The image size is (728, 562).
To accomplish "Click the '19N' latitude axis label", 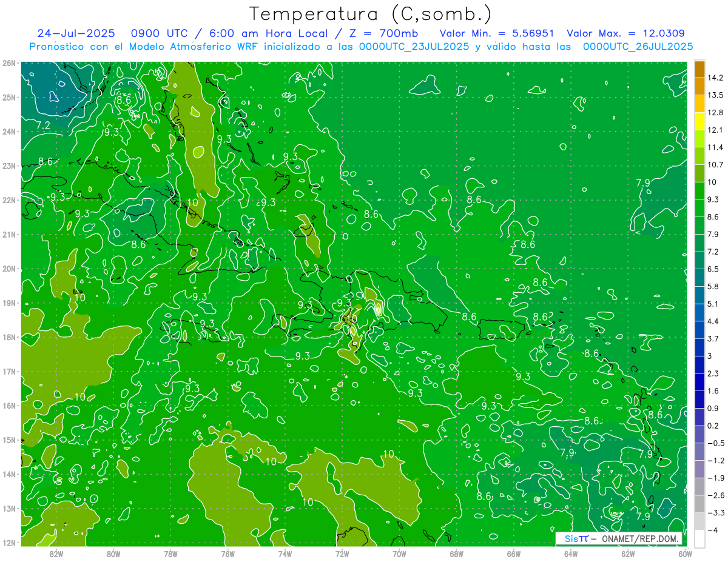I will (x=9, y=303).
